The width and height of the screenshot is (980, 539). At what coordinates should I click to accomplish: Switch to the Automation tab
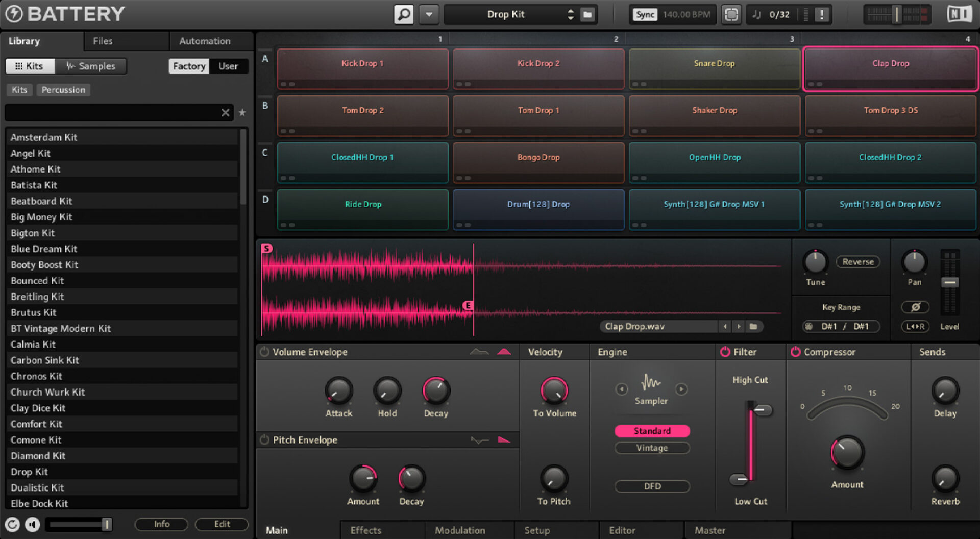(x=204, y=41)
